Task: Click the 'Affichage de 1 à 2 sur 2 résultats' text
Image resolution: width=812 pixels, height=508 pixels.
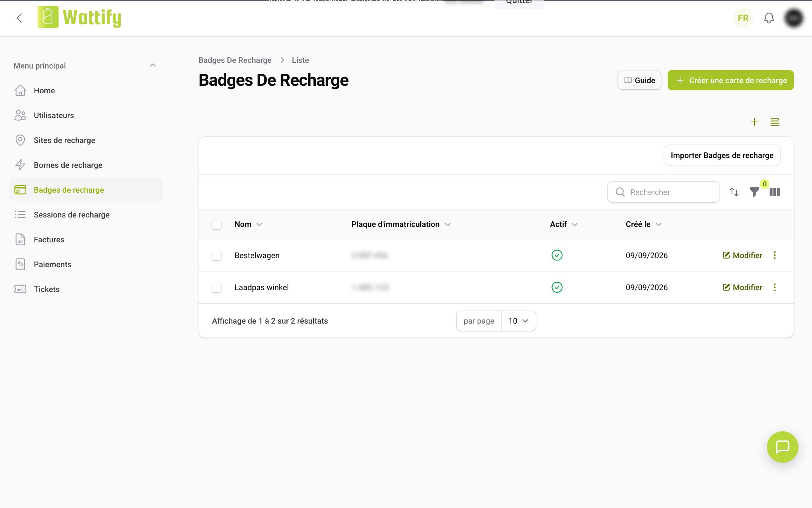Action: [270, 321]
